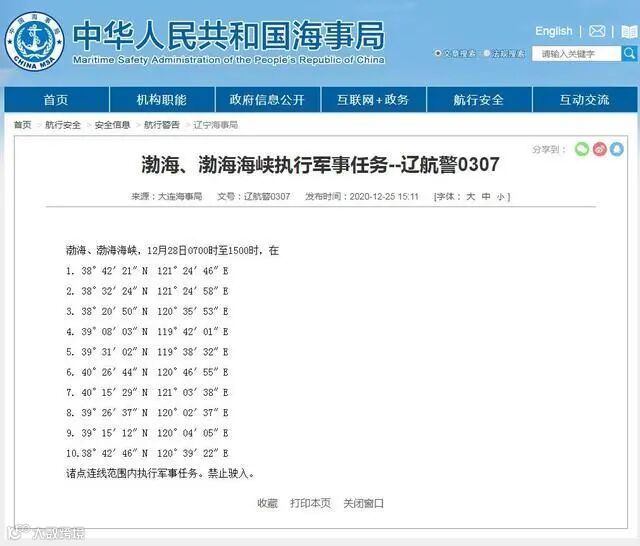
Task: Click the article title 辽航警0307
Action: pyautogui.click(x=320, y=164)
